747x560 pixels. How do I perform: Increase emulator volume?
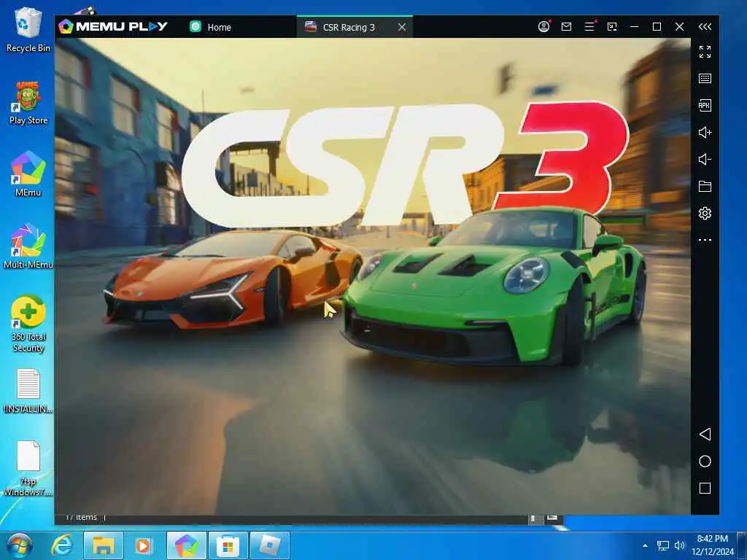pos(705,133)
